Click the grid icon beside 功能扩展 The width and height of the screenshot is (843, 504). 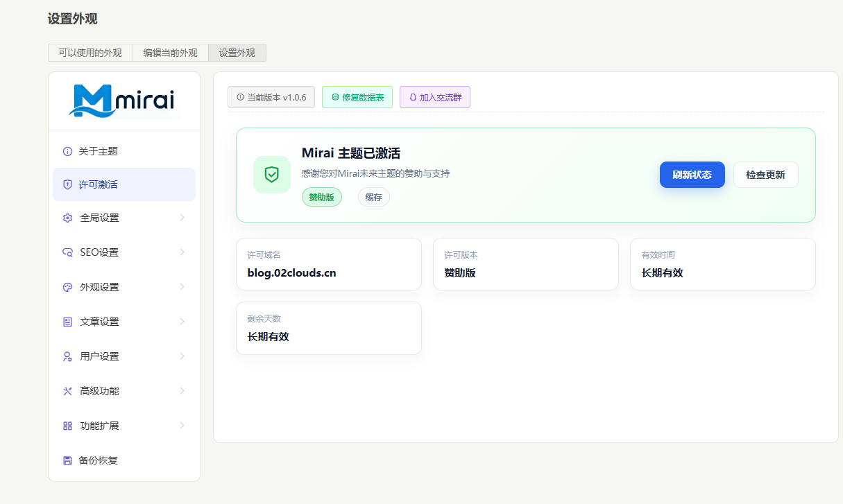click(67, 426)
